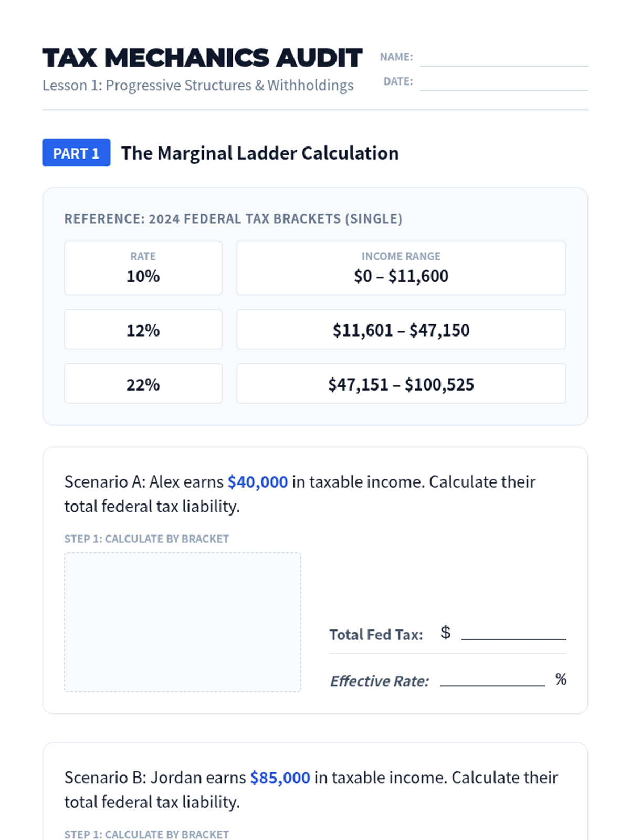Click The Marginal Ladder Calculation heading
Viewport: 630px width, 840px height.
[x=260, y=153]
